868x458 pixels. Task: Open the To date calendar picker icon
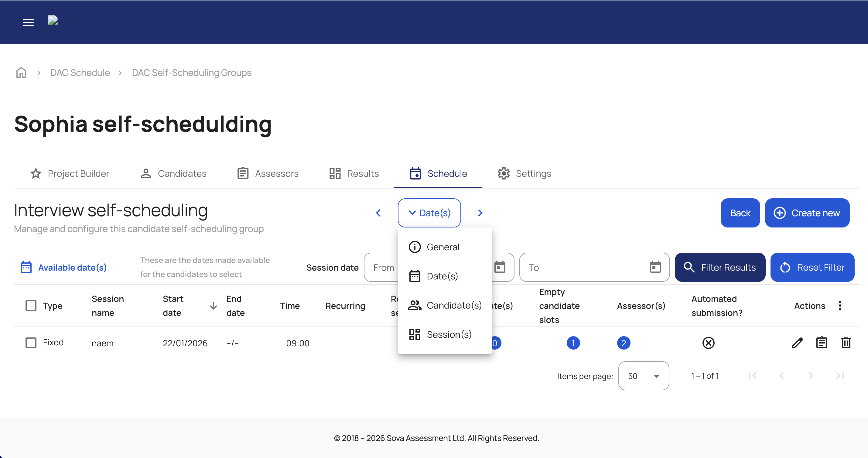pos(655,267)
